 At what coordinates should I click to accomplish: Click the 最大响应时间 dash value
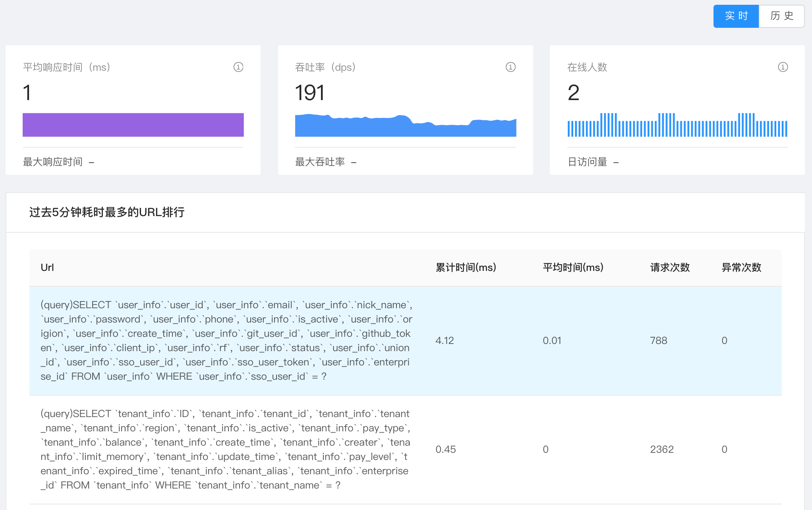coord(92,162)
